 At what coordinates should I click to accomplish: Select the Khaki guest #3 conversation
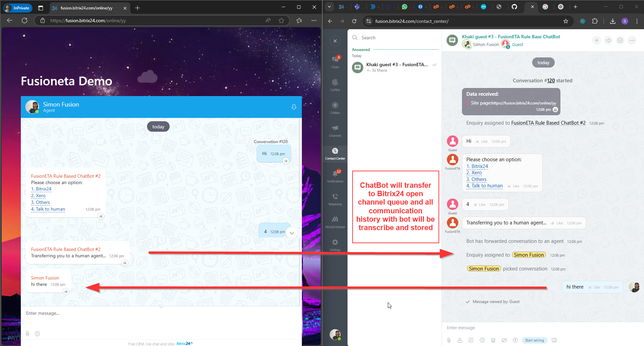pos(395,68)
